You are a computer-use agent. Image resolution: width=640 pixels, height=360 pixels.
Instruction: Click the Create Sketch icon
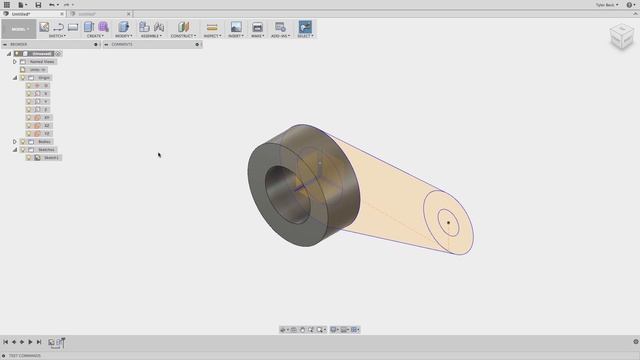click(44, 27)
